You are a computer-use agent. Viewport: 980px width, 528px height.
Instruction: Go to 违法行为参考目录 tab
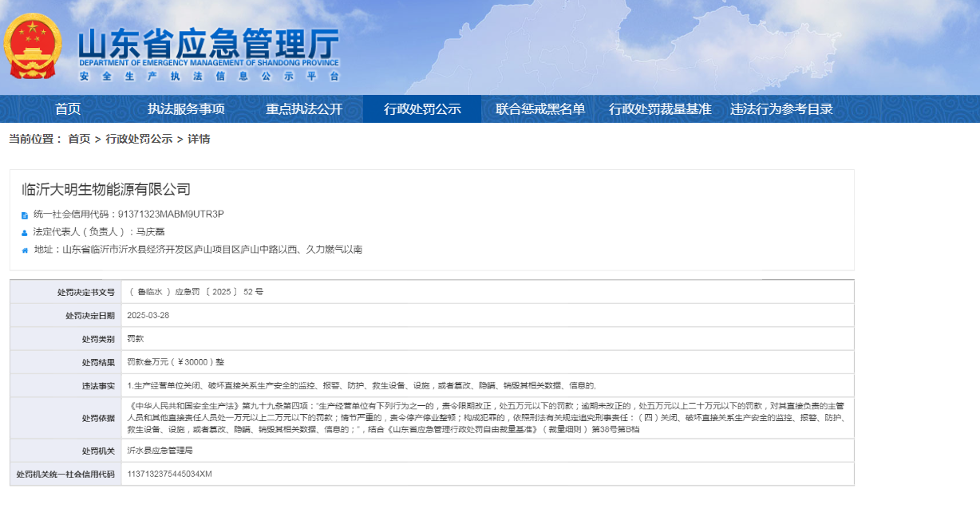tap(781, 109)
